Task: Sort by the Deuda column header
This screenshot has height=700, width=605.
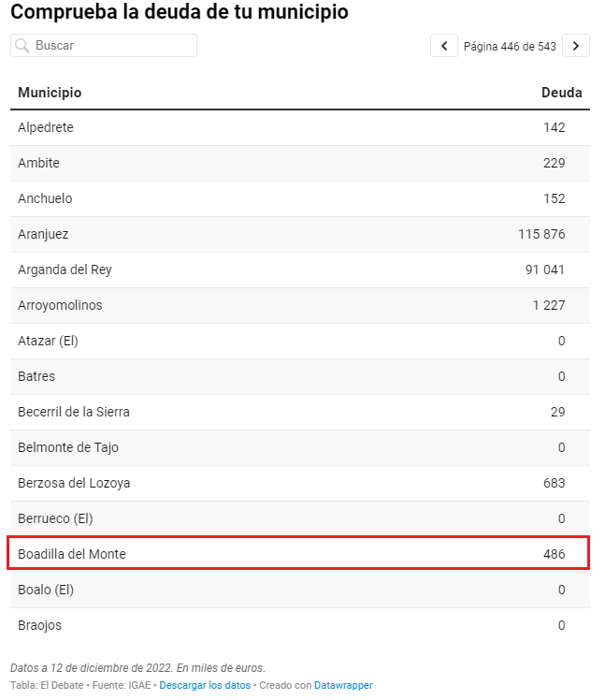Action: click(x=561, y=93)
